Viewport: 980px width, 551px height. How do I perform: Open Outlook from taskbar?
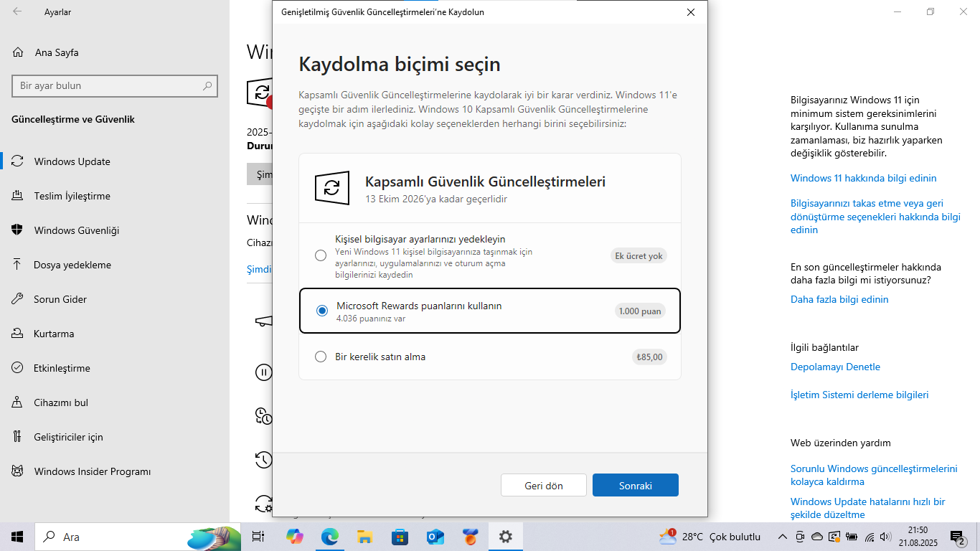[435, 537]
